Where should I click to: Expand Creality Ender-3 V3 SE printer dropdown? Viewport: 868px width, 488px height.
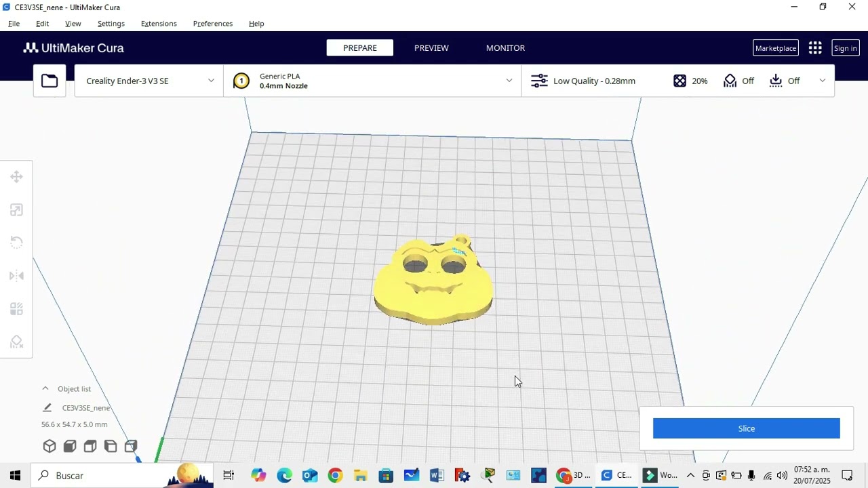(211, 81)
